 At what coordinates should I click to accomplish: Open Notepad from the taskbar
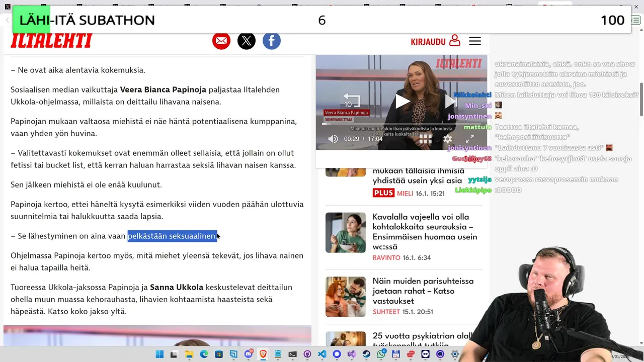point(278,354)
